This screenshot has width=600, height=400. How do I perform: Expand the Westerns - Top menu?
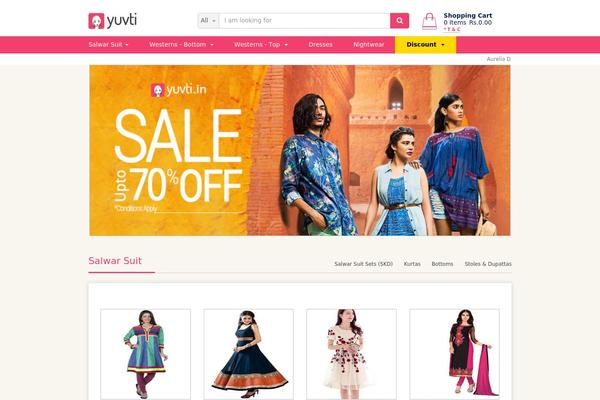click(x=261, y=45)
